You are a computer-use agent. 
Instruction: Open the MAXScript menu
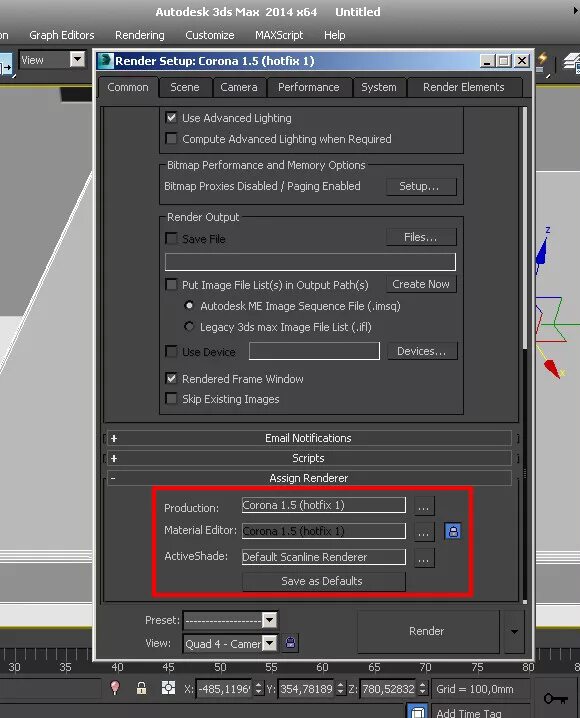tap(279, 35)
